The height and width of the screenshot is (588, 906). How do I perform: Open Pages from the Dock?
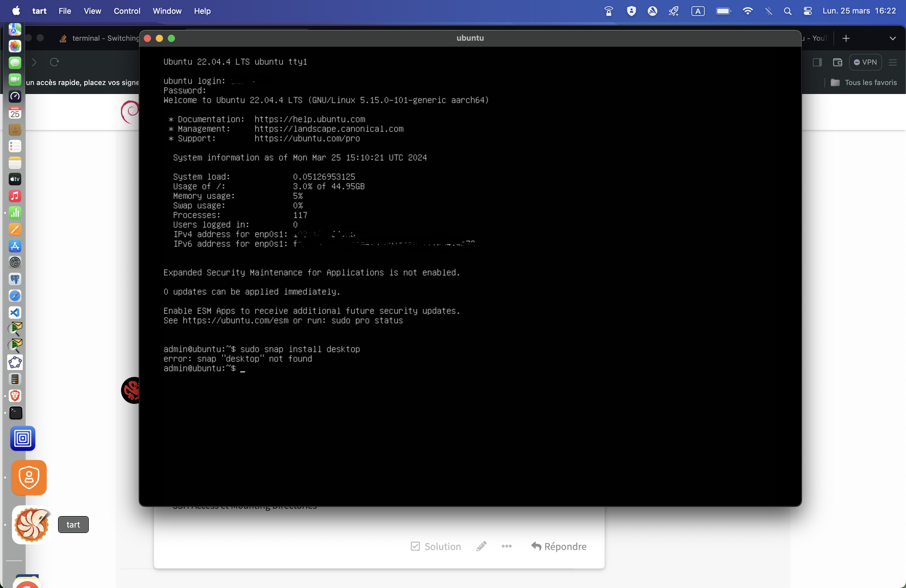(15, 229)
